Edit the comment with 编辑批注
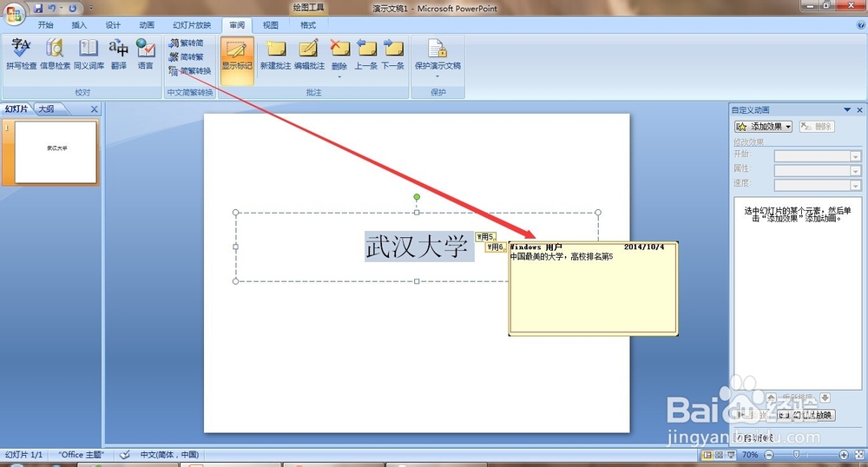The width and height of the screenshot is (868, 467). pos(309,55)
